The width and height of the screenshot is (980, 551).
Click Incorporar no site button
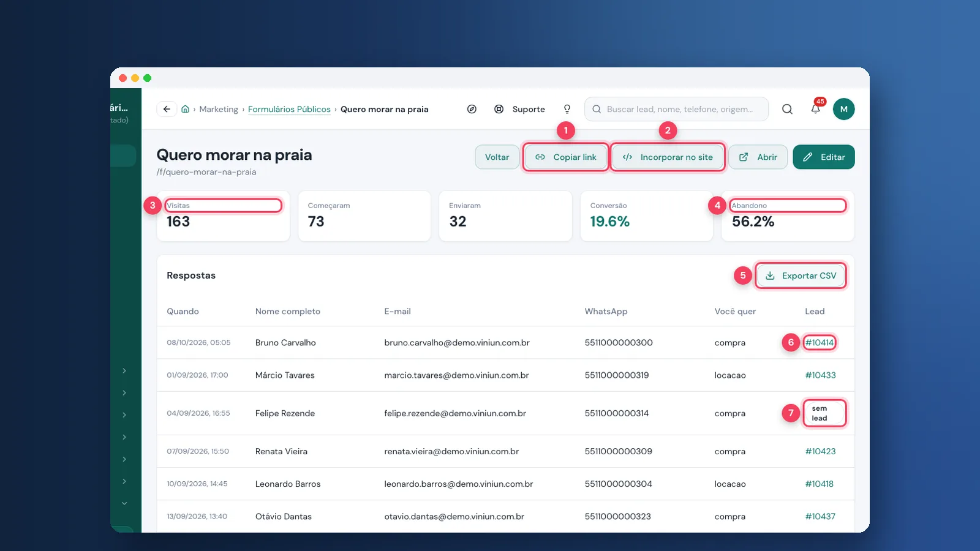click(x=668, y=157)
